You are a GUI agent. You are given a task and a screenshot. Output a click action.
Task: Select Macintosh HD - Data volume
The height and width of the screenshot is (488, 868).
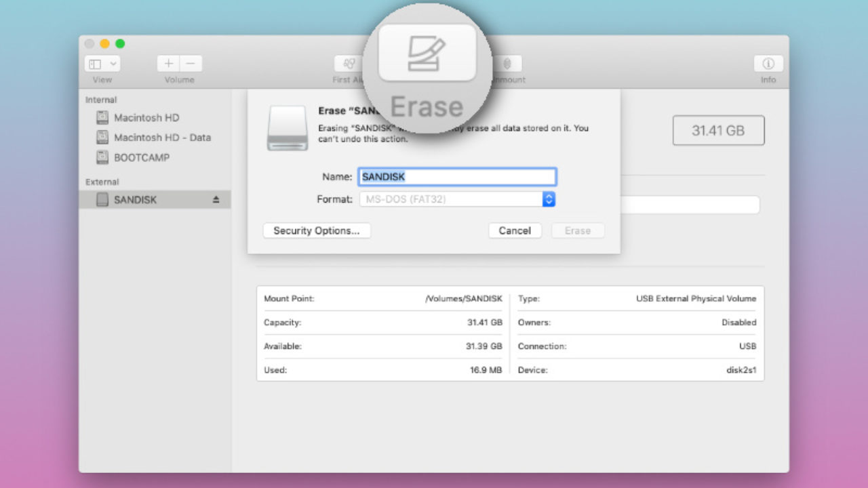pyautogui.click(x=162, y=138)
